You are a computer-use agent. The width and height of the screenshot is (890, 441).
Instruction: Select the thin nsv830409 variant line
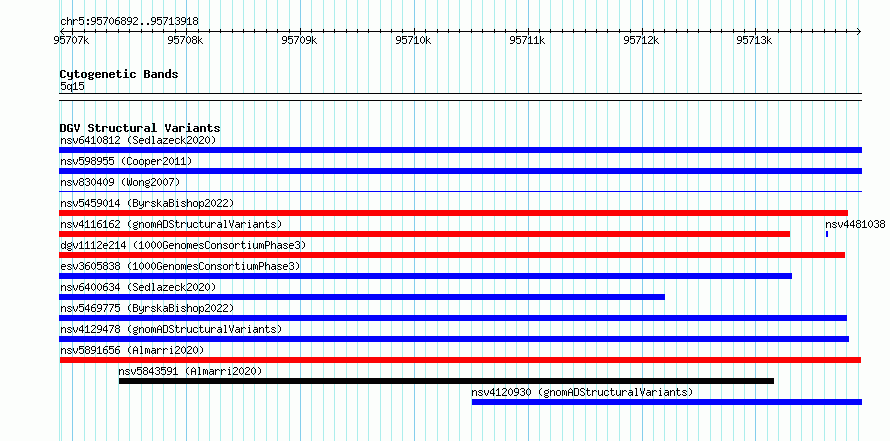(x=460, y=192)
